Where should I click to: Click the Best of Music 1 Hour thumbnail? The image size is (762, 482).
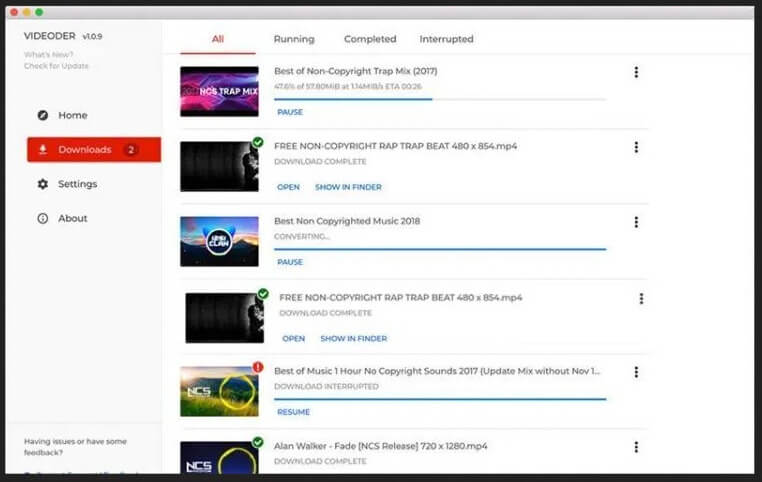(x=220, y=392)
